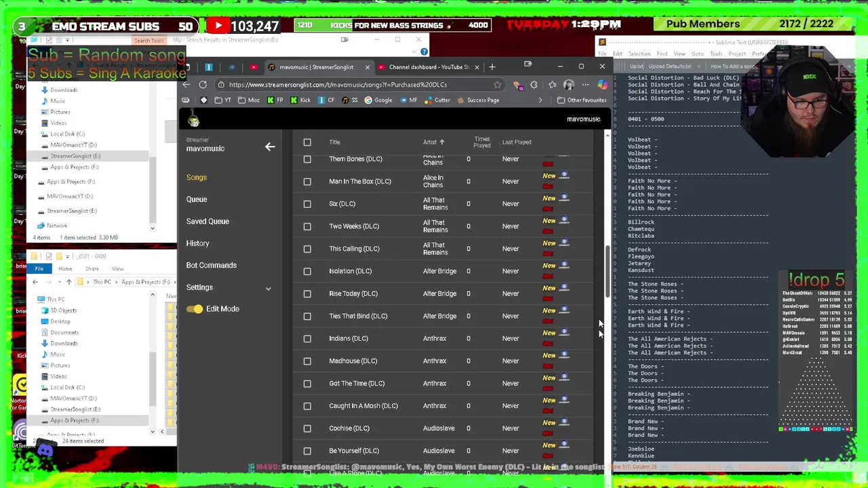Check the box for This Calling (DLC)

307,249
